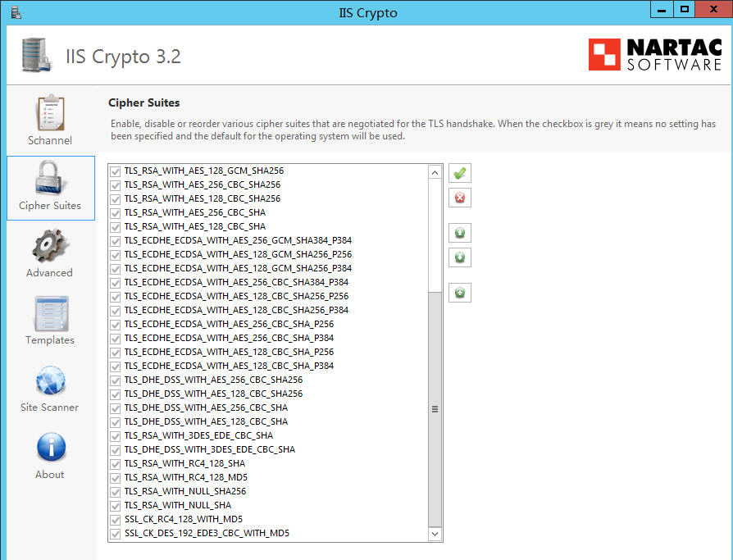
Task: Toggle TLS_RSA_WITH_3DES_EDE_CBC_SHA checkbox
Action: (x=116, y=435)
